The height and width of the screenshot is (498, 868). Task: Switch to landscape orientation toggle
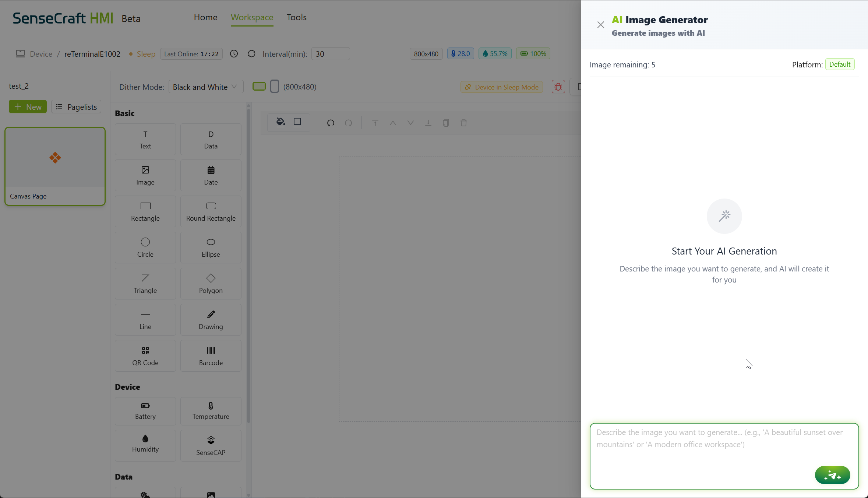tap(259, 87)
